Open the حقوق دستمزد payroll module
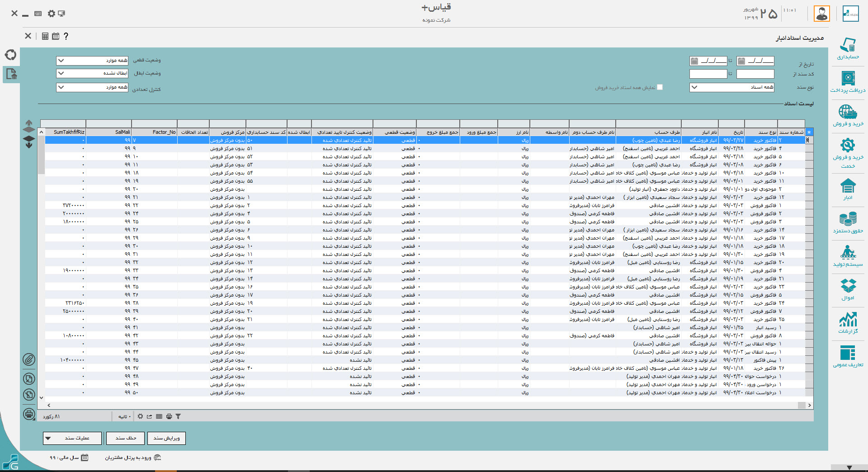This screenshot has height=472, width=868. tap(848, 222)
